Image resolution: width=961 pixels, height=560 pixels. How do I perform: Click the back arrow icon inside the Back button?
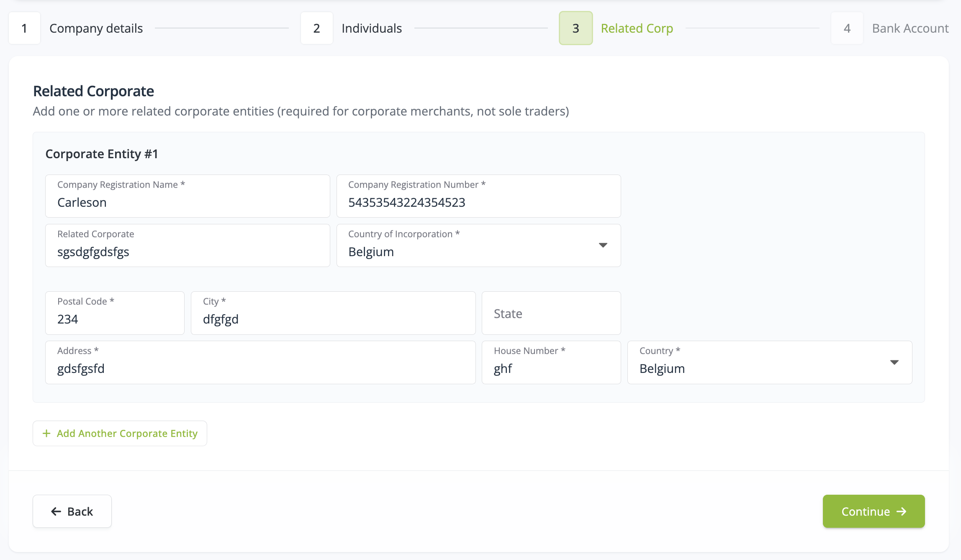pos(55,511)
